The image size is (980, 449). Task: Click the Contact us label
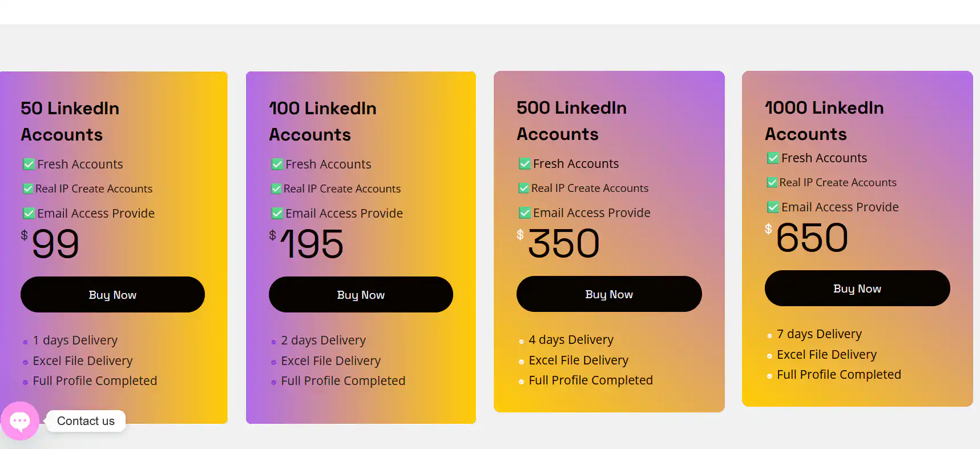click(86, 421)
